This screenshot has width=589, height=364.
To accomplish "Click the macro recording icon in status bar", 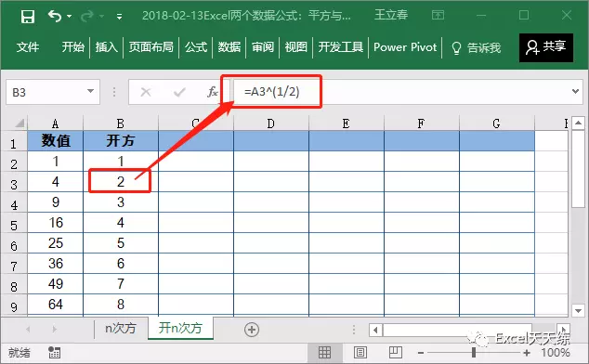I will [x=54, y=353].
